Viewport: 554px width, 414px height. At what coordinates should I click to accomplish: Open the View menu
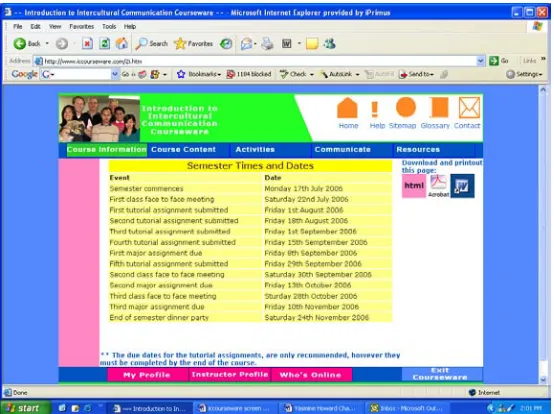point(55,26)
